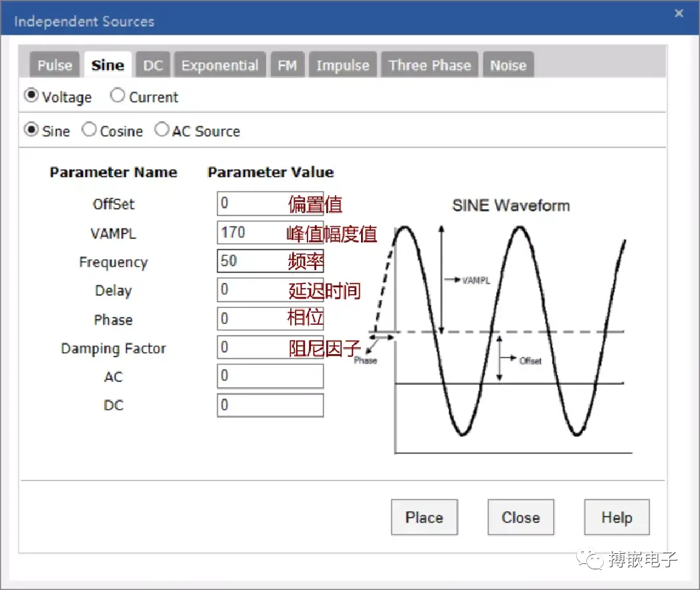Click the Frequency field showing 50
Screen dimensions: 700x590
click(x=270, y=261)
